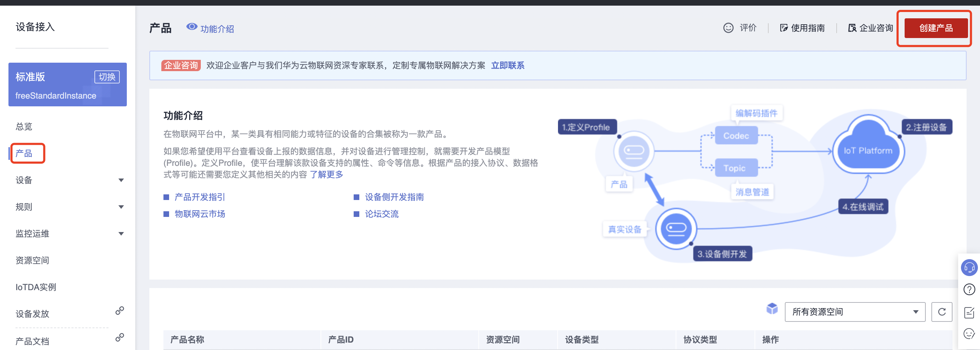Open the 所有资源空间 dropdown

tap(855, 312)
